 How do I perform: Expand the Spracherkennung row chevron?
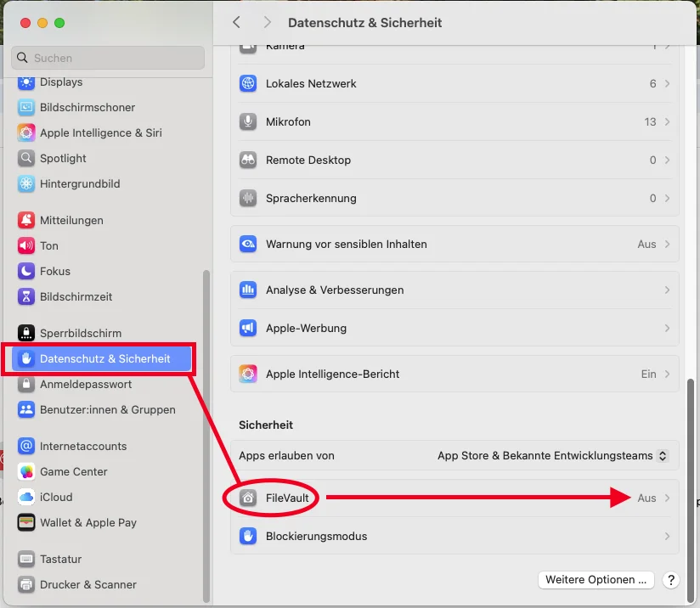(667, 198)
